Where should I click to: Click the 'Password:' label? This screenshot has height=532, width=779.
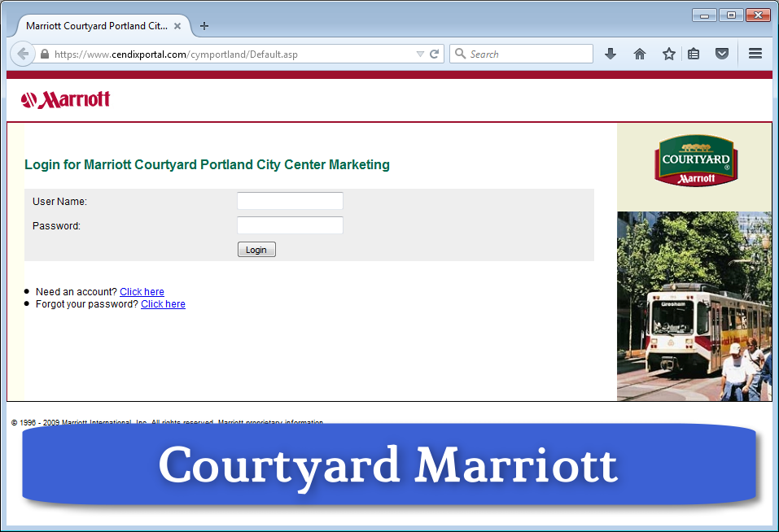(x=56, y=226)
